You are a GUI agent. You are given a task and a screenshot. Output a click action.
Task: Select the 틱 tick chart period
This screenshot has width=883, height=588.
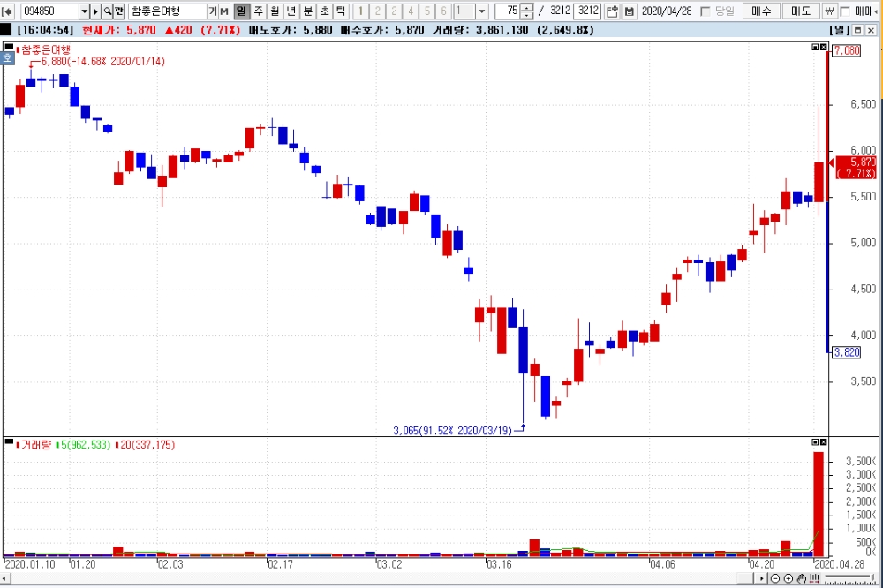[x=341, y=11]
